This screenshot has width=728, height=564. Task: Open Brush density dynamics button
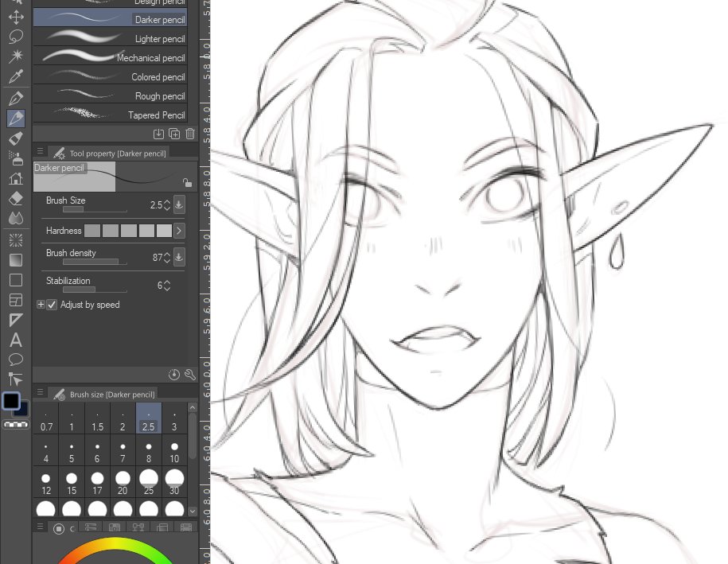coord(179,257)
